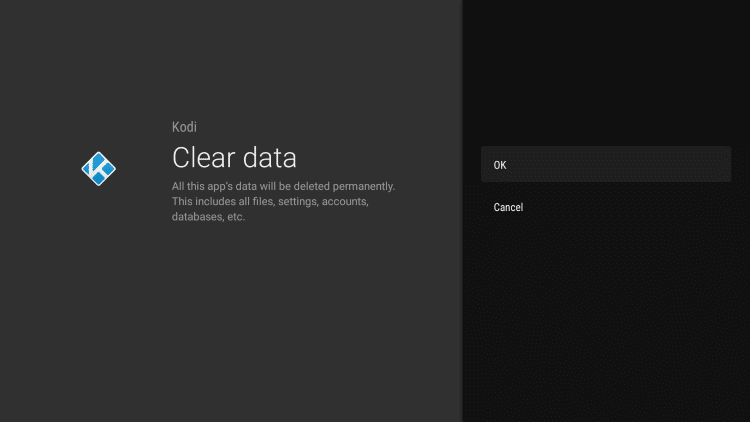Click the word "Clear" in the large title
Image resolution: width=750 pixels, height=422 pixels.
click(x=203, y=158)
